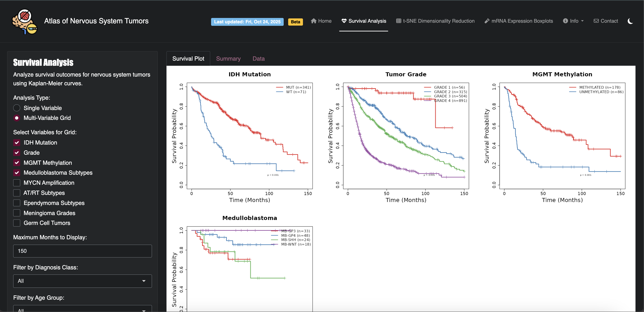Open Home via the house icon
Image resolution: width=644 pixels, height=312 pixels.
(x=314, y=21)
